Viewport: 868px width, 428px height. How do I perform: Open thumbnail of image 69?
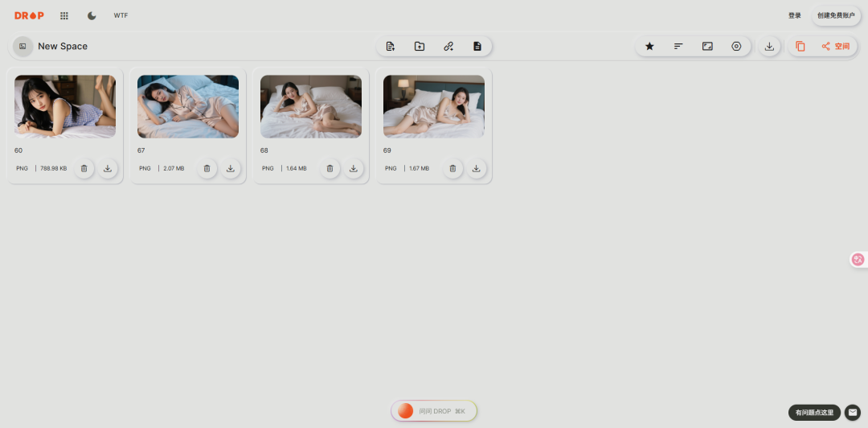(x=434, y=106)
